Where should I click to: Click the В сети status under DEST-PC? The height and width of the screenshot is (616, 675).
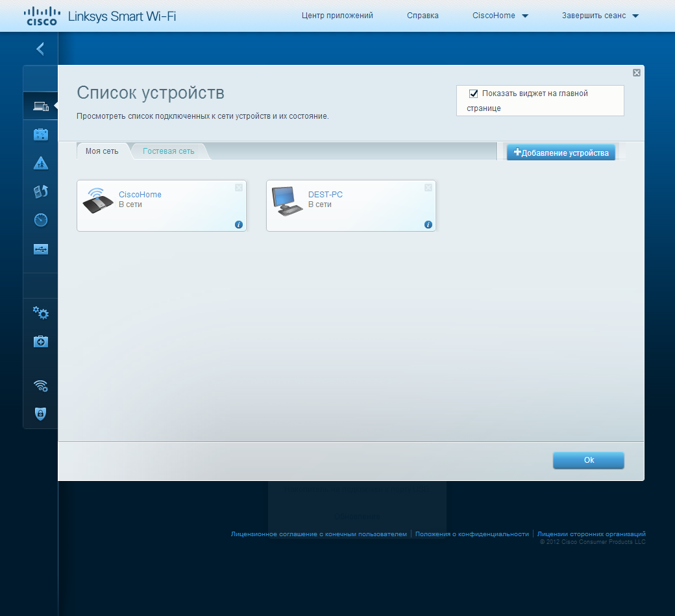(320, 204)
